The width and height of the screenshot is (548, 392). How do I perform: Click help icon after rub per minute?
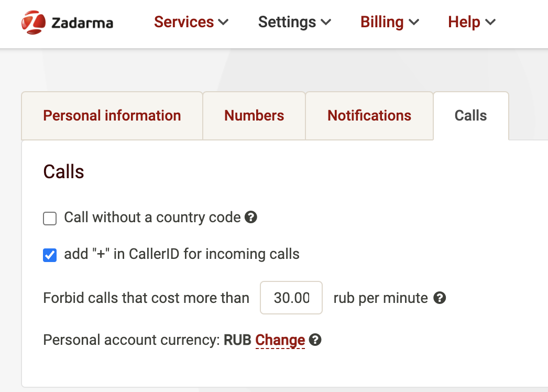point(440,298)
